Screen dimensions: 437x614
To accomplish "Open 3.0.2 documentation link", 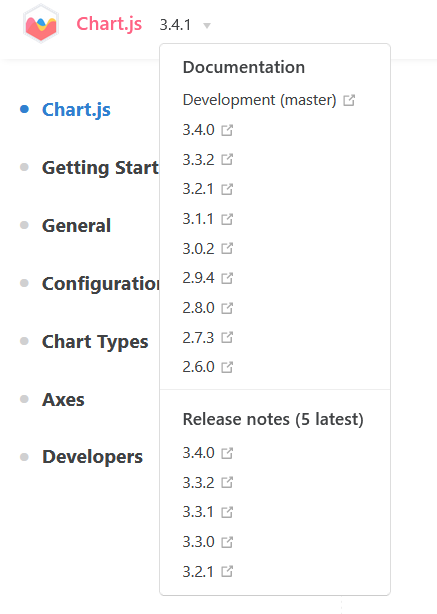I will [x=199, y=249].
